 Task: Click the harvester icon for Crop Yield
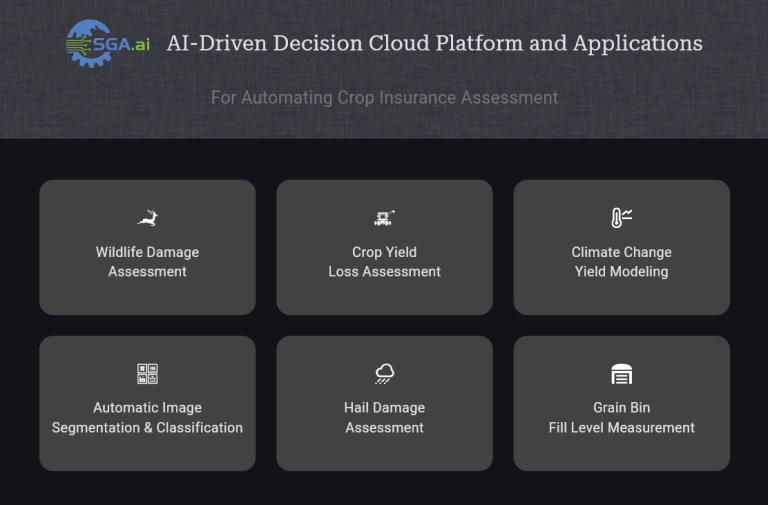coord(384,218)
